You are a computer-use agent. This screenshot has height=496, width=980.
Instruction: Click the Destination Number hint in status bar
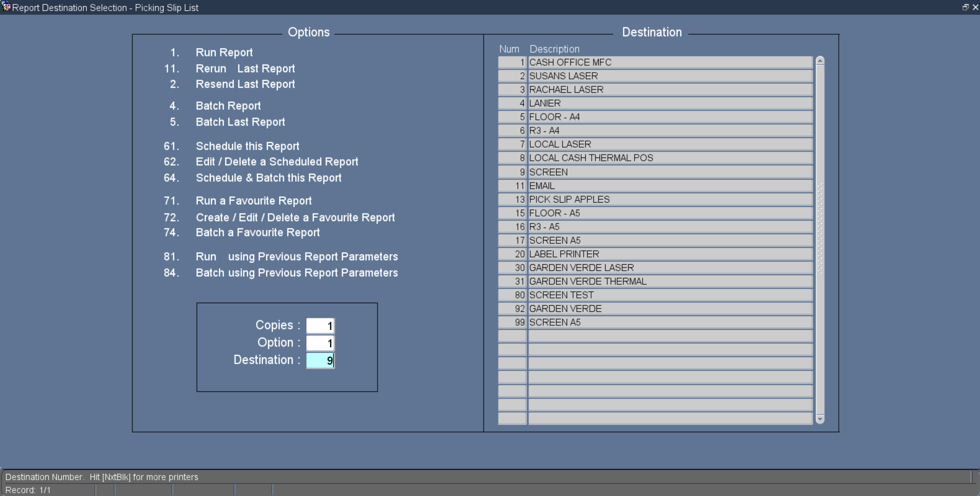pos(101,477)
